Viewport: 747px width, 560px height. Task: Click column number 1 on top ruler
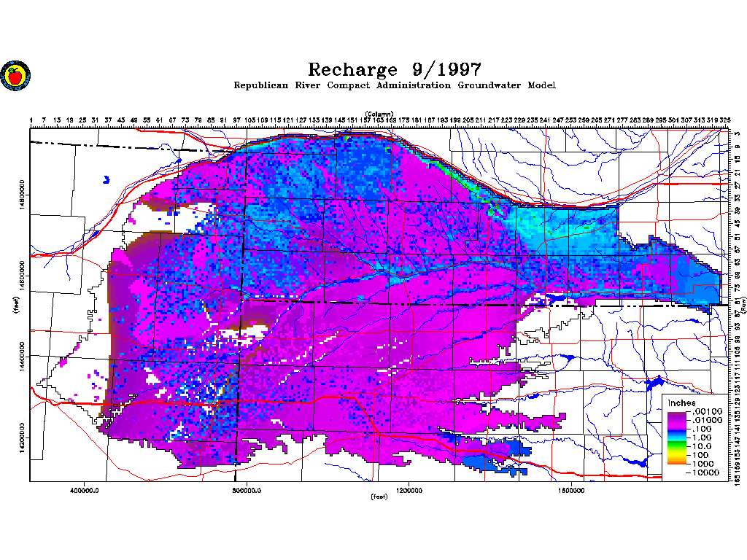coord(31,120)
